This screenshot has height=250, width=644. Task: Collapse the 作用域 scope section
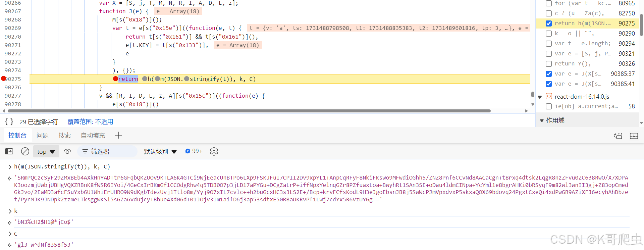click(x=542, y=120)
